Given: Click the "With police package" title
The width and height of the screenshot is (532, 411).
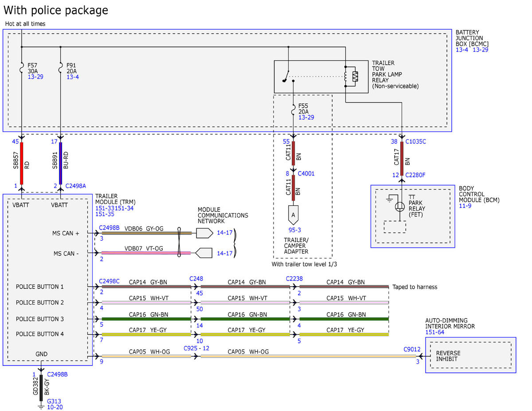Looking at the screenshot, I should pyautogui.click(x=55, y=10).
